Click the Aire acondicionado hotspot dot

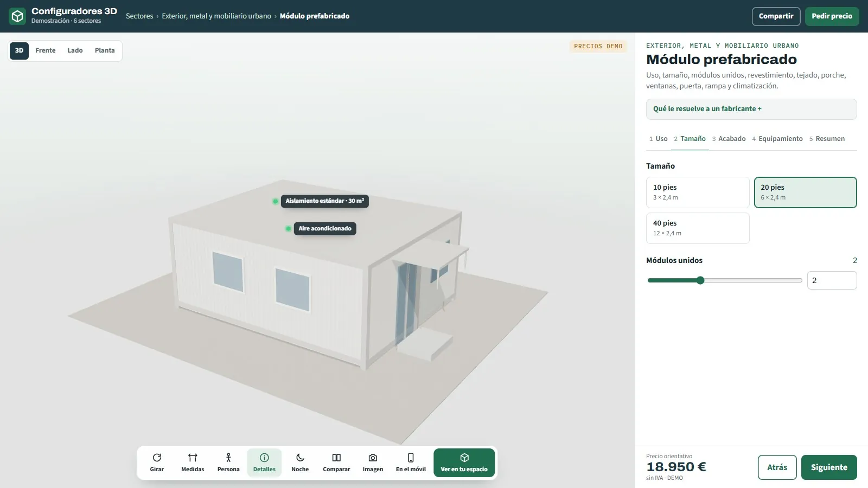[x=288, y=229]
